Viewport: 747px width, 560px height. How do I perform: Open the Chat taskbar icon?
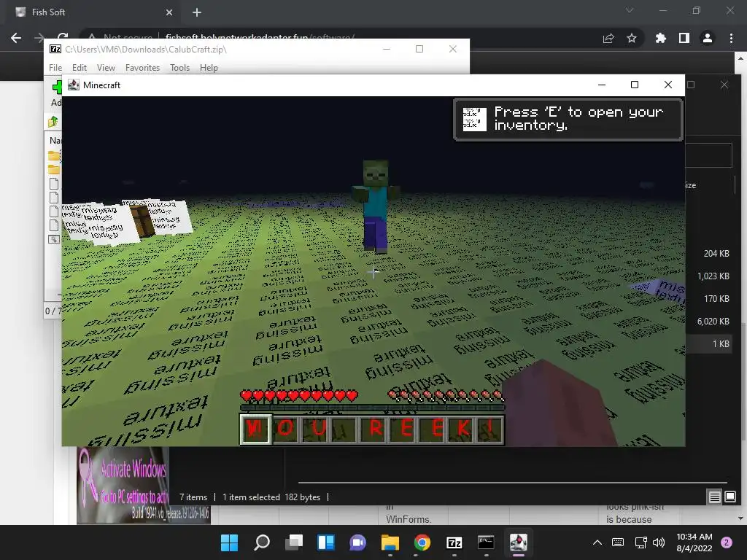pyautogui.click(x=357, y=542)
